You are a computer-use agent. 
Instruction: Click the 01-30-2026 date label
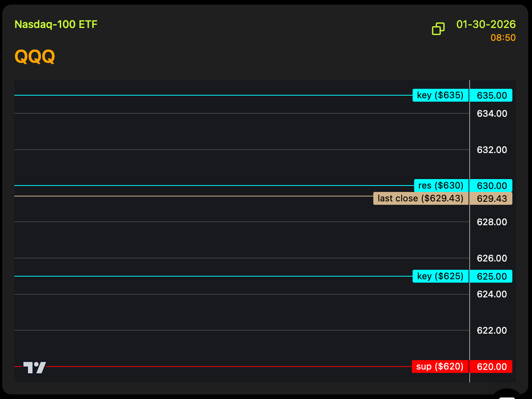coord(486,25)
